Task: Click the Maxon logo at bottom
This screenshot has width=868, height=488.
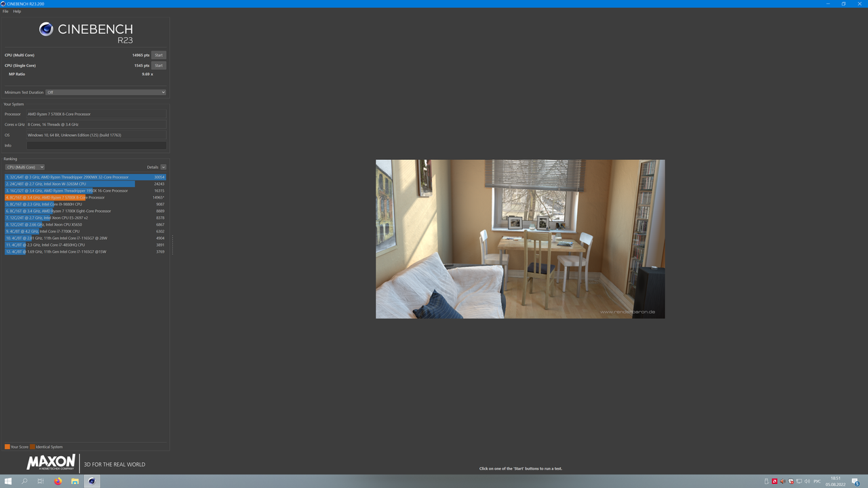Action: (x=51, y=463)
